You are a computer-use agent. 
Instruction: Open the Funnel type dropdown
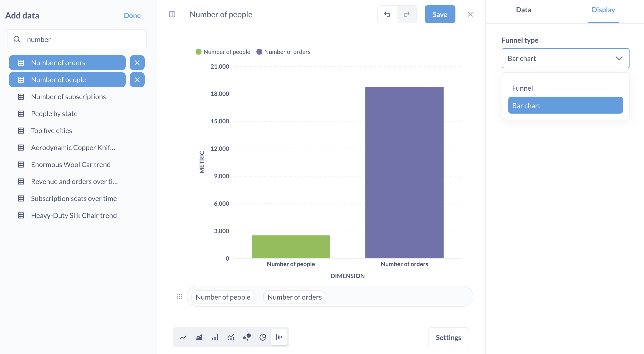(x=565, y=58)
